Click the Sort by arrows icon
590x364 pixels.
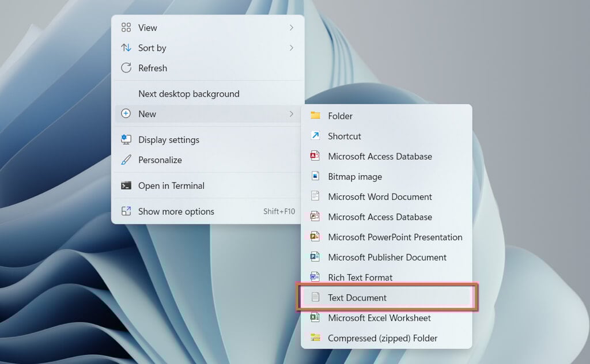pos(126,48)
